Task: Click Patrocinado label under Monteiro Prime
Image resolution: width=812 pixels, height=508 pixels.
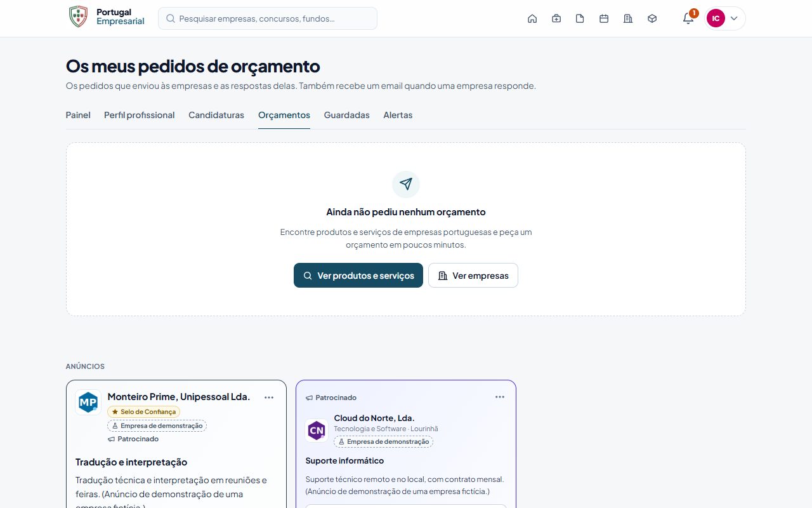Action: [133, 439]
